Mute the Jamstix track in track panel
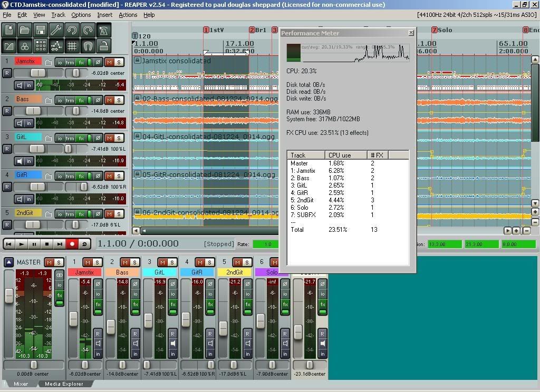Screen dimensions: 540x392 110,62
